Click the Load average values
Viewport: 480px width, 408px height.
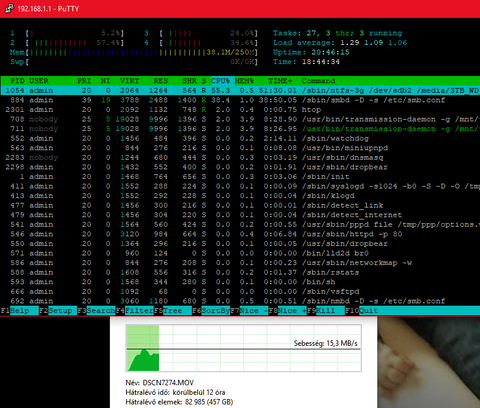374,43
